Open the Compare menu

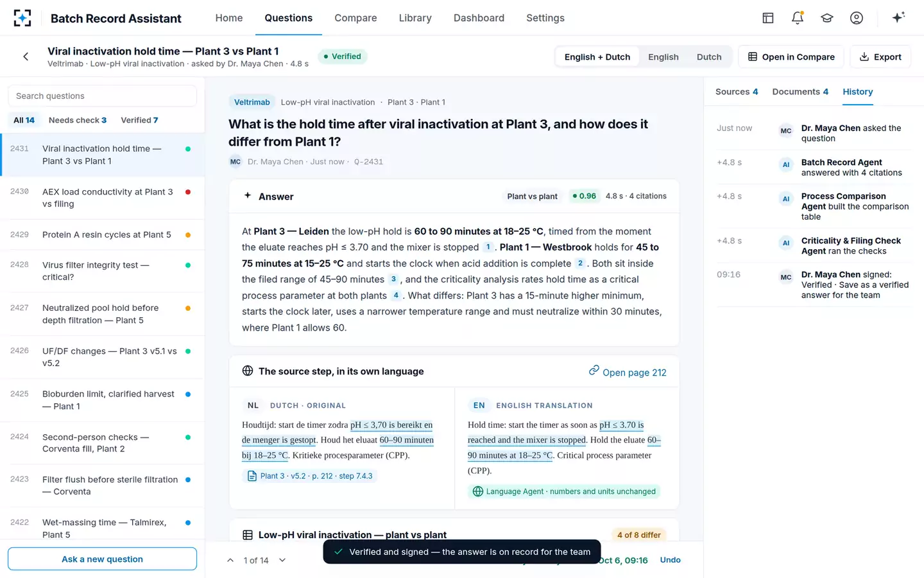(355, 18)
